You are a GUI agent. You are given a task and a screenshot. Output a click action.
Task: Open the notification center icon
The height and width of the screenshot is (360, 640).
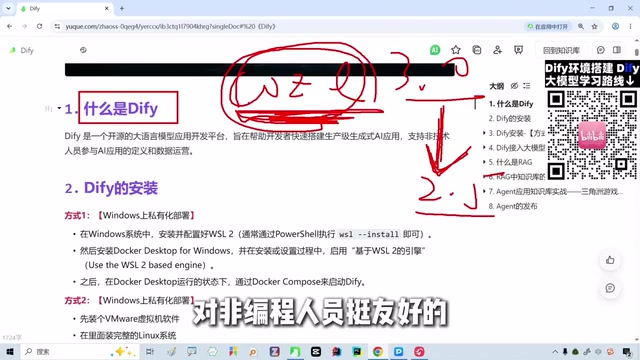click(627, 351)
